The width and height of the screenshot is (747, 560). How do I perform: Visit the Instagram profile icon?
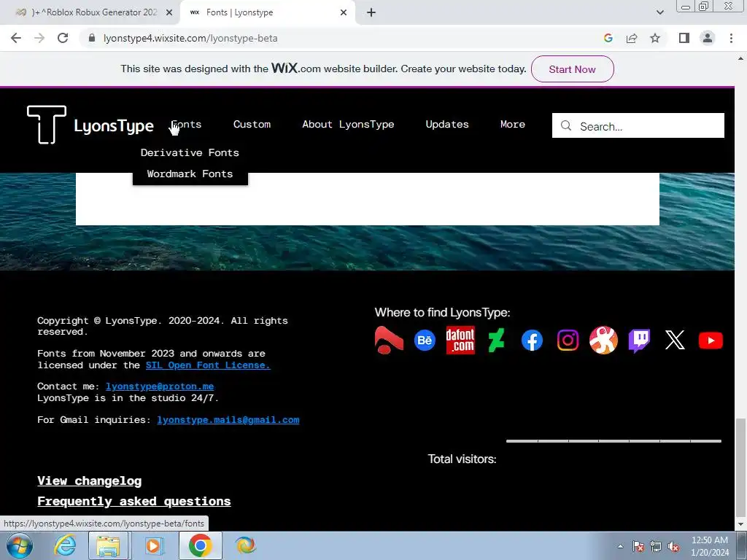pyautogui.click(x=568, y=341)
